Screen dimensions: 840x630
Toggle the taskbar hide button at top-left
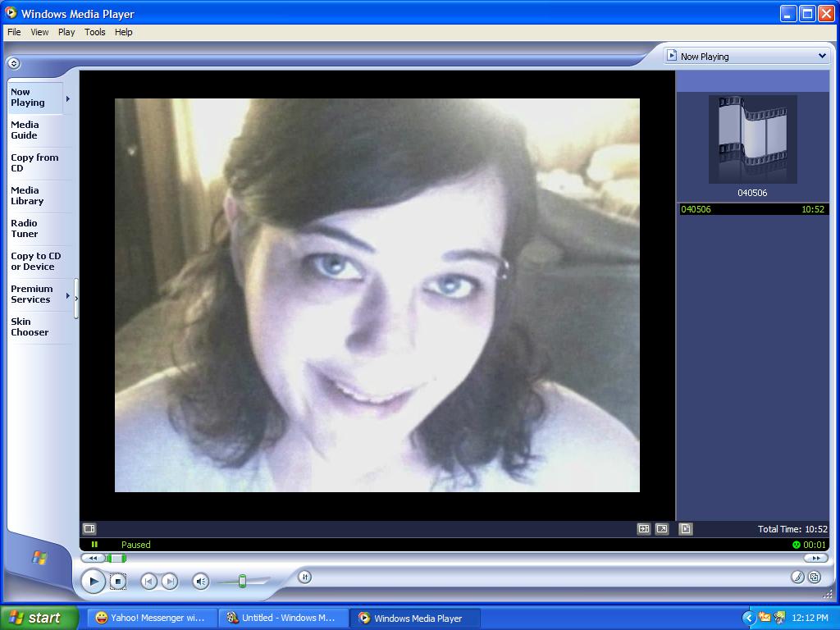click(13, 63)
